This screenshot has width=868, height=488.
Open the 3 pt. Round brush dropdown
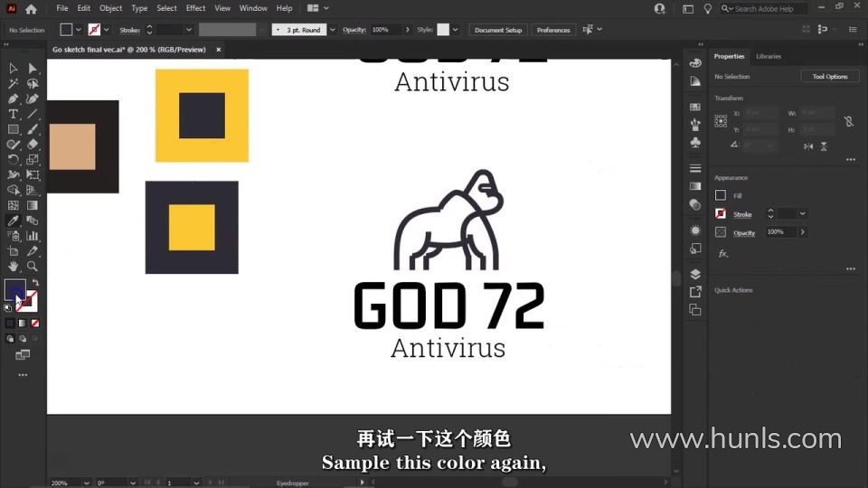click(x=332, y=30)
